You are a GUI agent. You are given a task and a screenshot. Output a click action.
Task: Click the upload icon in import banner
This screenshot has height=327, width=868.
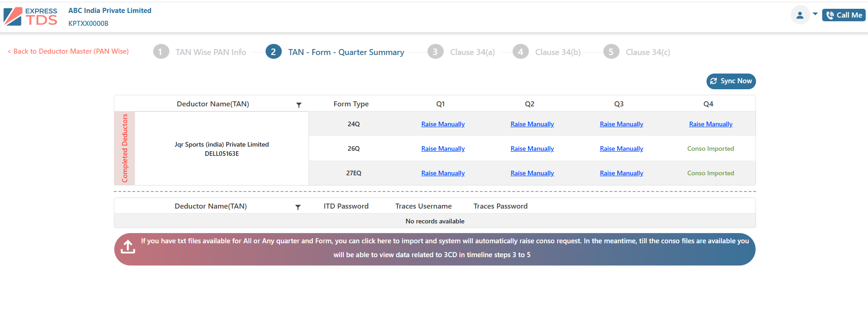pos(128,247)
